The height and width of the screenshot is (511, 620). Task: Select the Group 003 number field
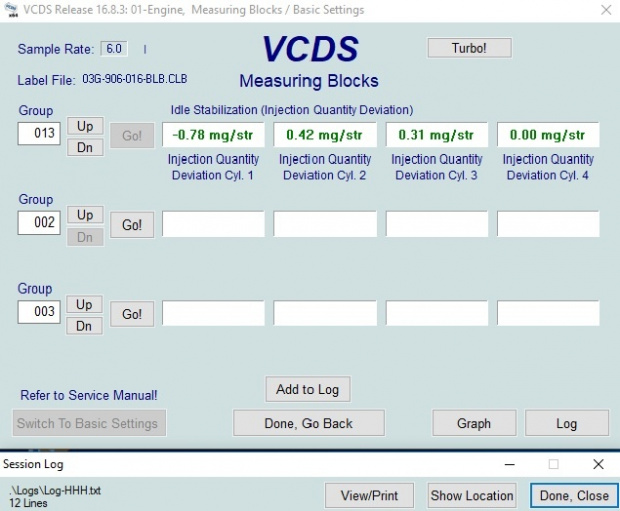[39, 312]
